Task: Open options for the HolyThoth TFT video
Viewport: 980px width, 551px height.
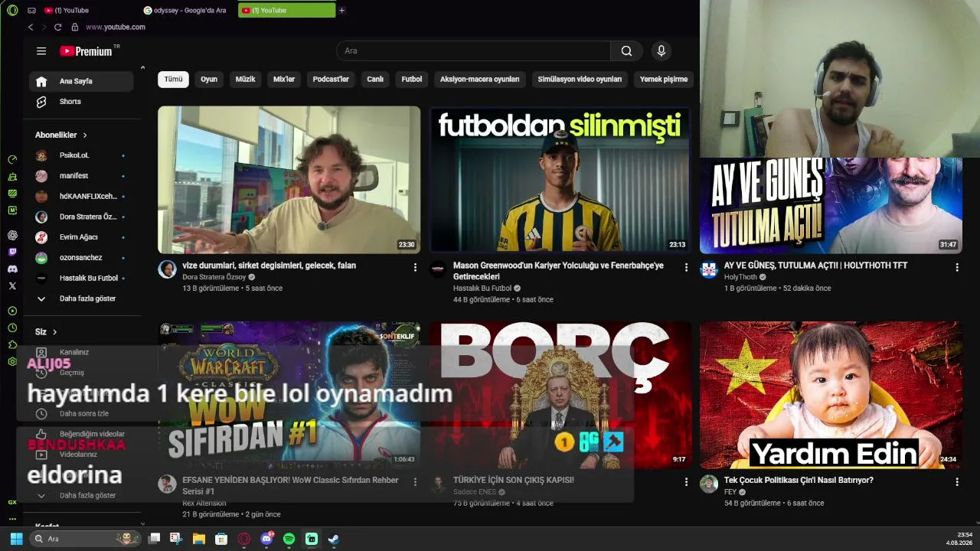Action: tap(957, 267)
